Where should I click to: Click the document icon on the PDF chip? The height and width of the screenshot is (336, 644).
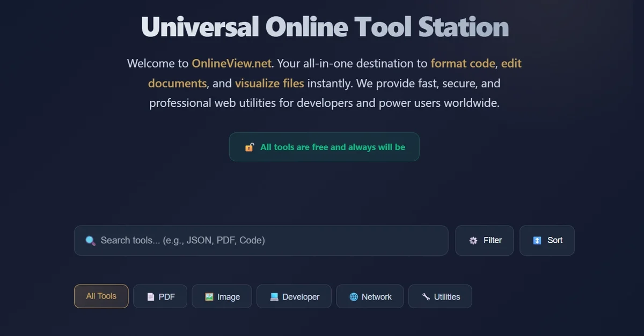(x=150, y=296)
